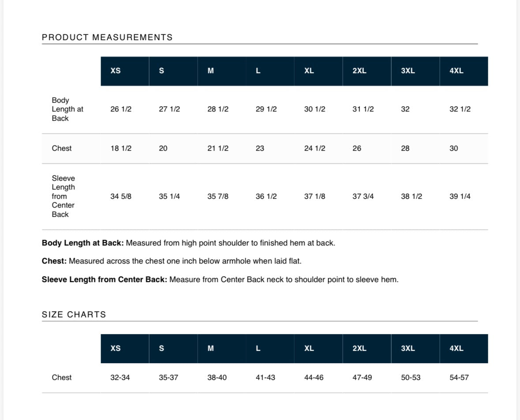Select the Sleeve Length from Center Back row label
The width and height of the screenshot is (520, 420).
tap(64, 197)
